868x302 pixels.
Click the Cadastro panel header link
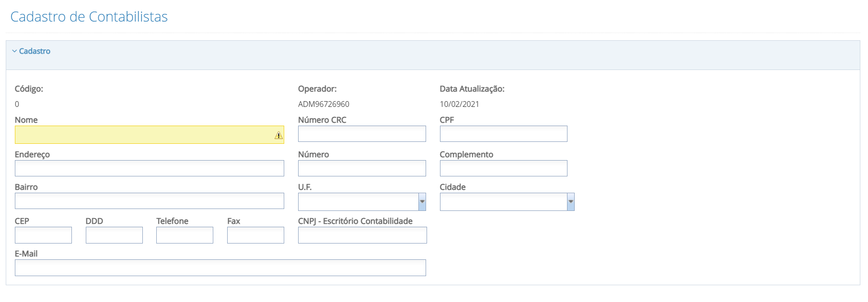(35, 51)
